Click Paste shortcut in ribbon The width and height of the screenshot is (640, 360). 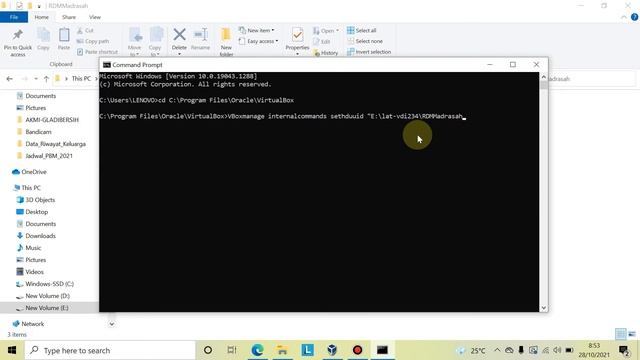point(97,52)
